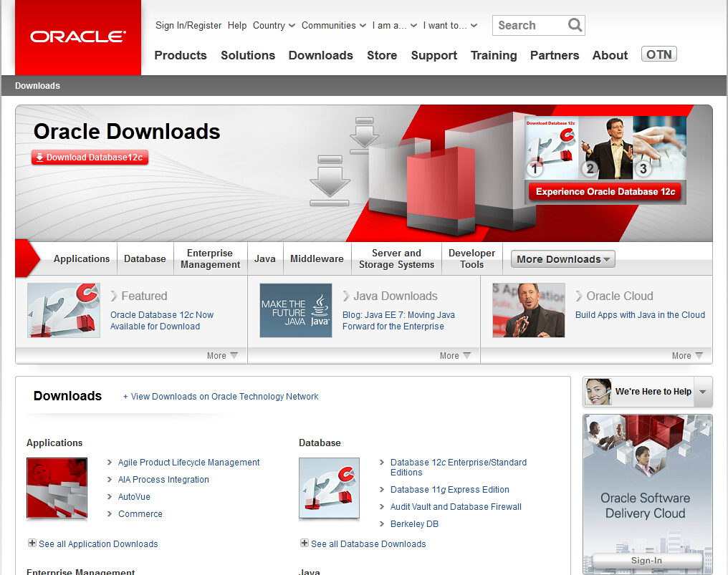728x575 pixels.
Task: Click arrow bullet next to AutoVue
Action: [x=110, y=496]
